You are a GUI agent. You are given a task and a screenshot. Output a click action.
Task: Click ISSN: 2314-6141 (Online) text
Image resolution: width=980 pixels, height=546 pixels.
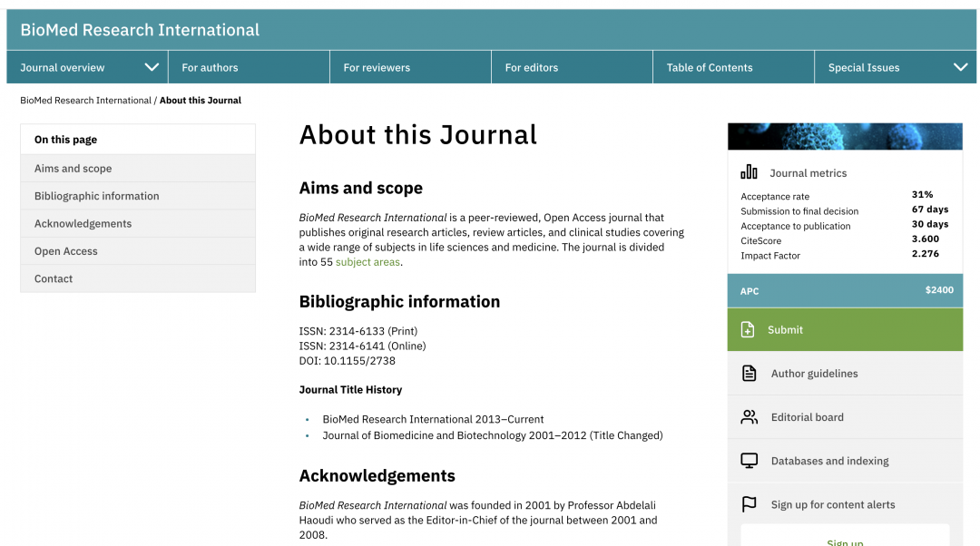(362, 346)
